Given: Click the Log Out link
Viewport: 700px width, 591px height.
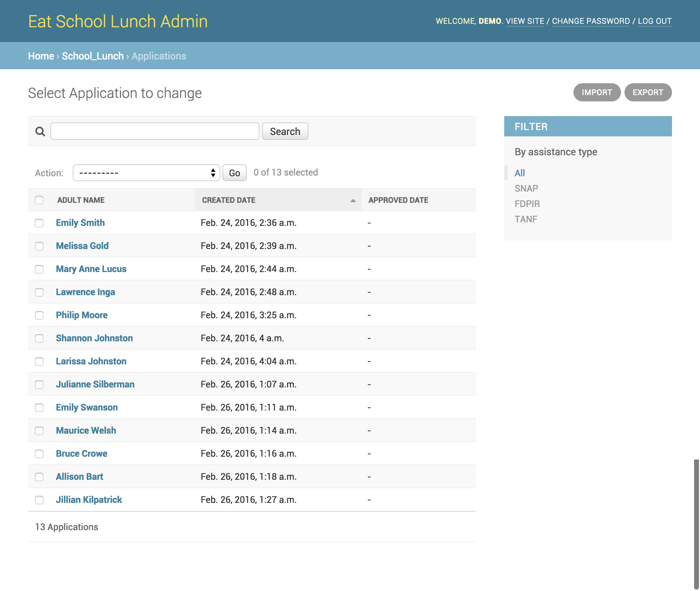Looking at the screenshot, I should [654, 21].
